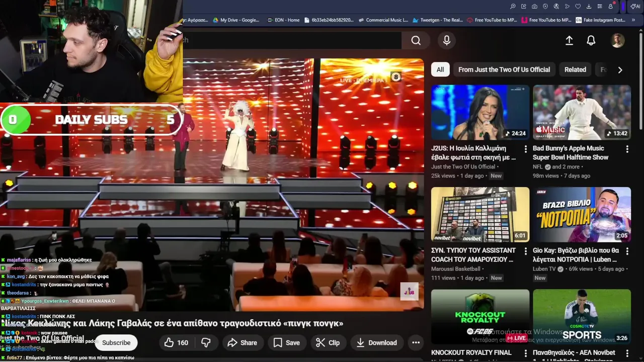Open YouTube notifications bell
Image resolution: width=644 pixels, height=362 pixels.
click(591, 41)
